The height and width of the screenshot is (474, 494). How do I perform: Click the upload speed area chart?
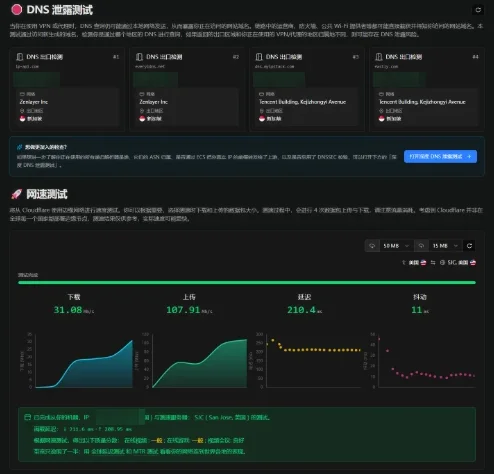pyautogui.click(x=200, y=363)
